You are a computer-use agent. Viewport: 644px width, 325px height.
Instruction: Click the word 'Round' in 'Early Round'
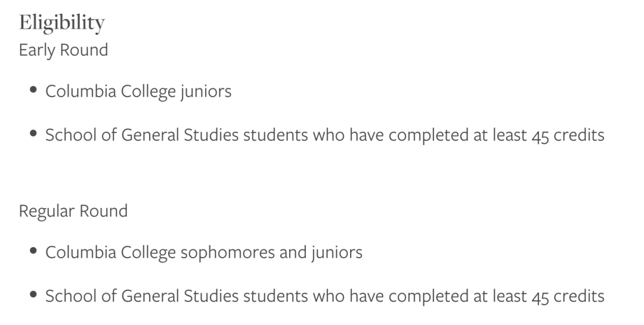pos(84,49)
